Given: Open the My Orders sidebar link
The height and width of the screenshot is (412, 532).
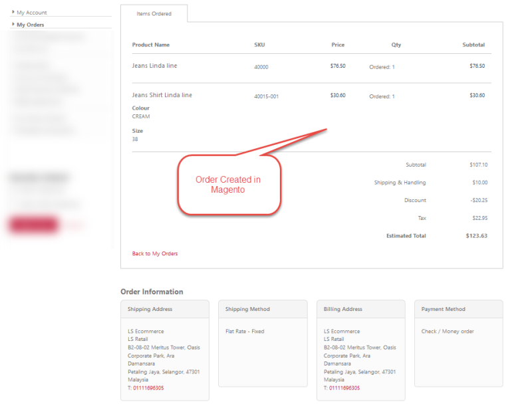Looking at the screenshot, I should tap(31, 25).
